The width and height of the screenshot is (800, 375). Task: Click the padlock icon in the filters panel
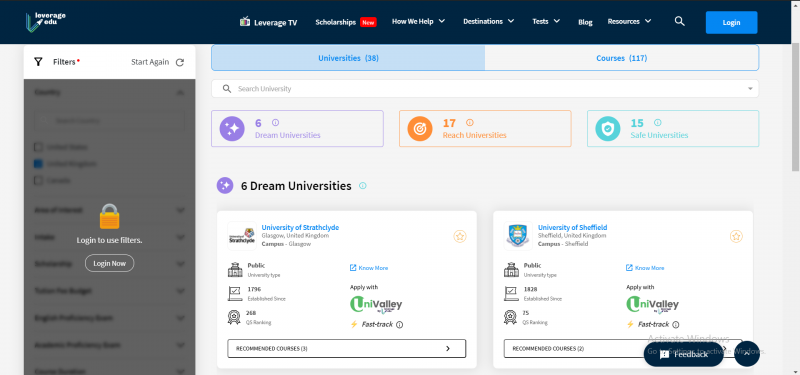109,216
